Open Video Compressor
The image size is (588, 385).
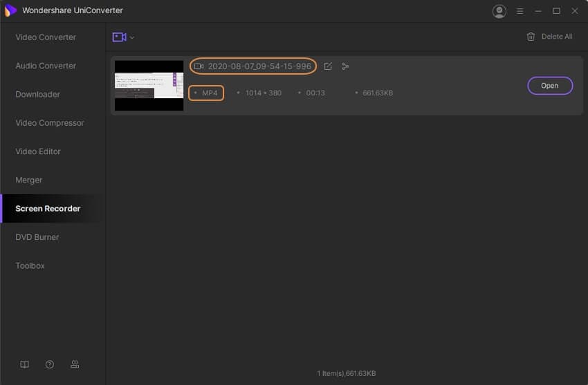[x=50, y=123]
